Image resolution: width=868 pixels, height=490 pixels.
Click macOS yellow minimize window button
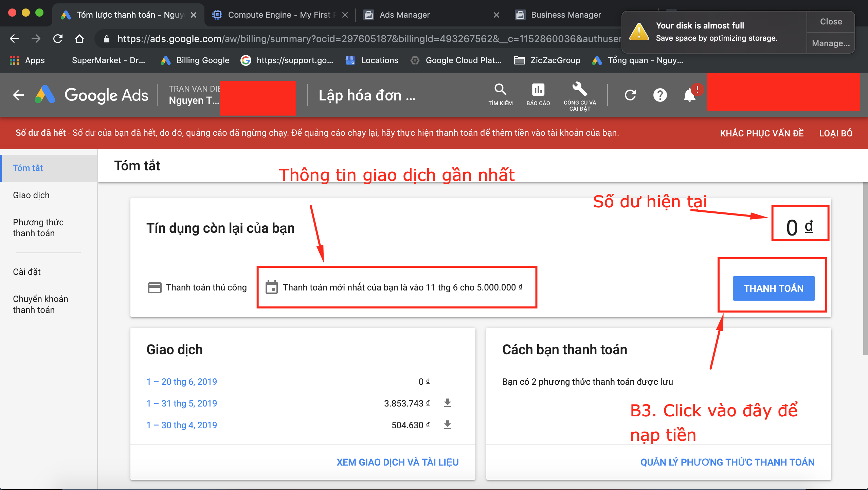click(26, 13)
